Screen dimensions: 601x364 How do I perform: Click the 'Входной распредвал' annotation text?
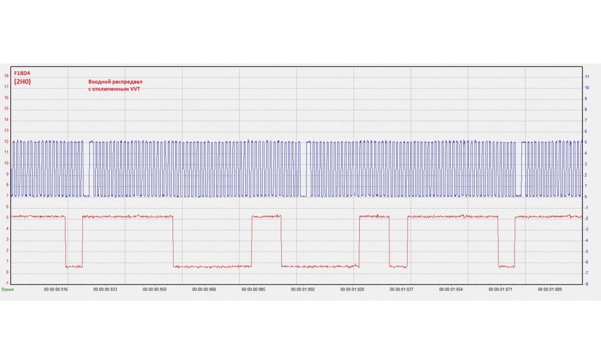pyautogui.click(x=115, y=82)
